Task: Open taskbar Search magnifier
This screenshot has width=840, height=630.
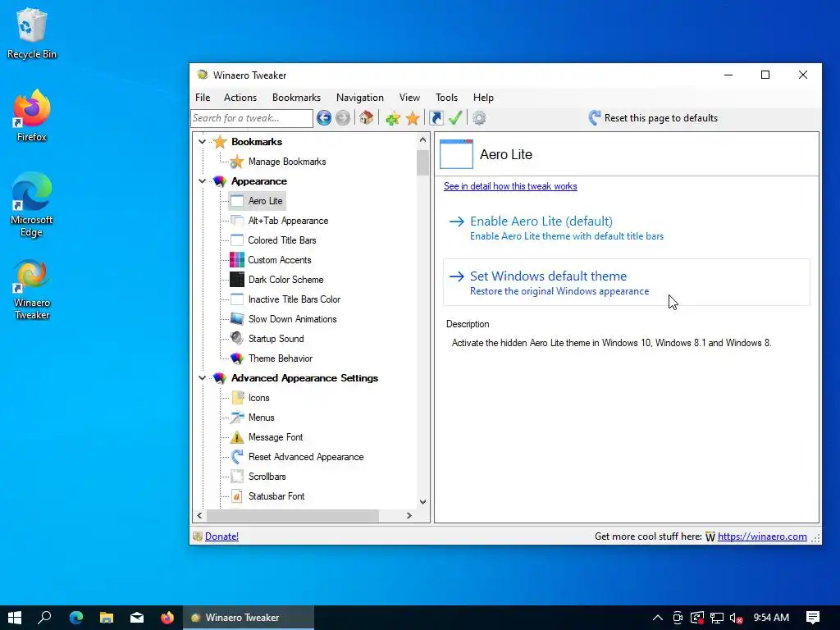Action: point(45,618)
